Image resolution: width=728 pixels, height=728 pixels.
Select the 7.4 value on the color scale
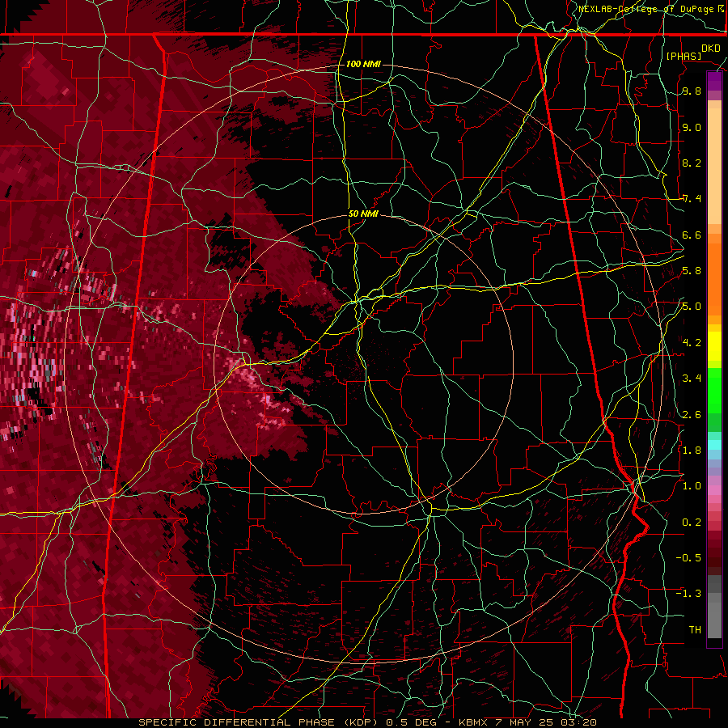[x=692, y=199]
